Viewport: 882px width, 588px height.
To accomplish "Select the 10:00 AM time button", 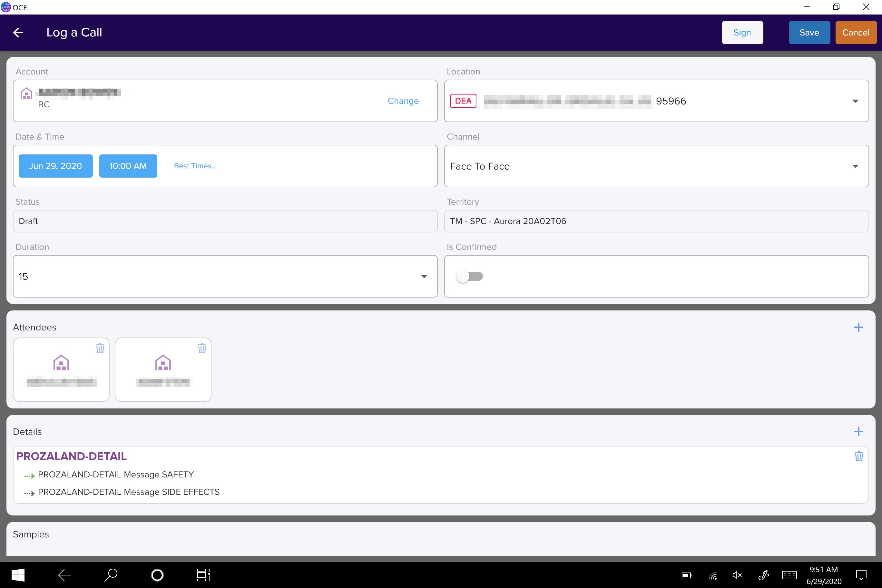I will (128, 166).
